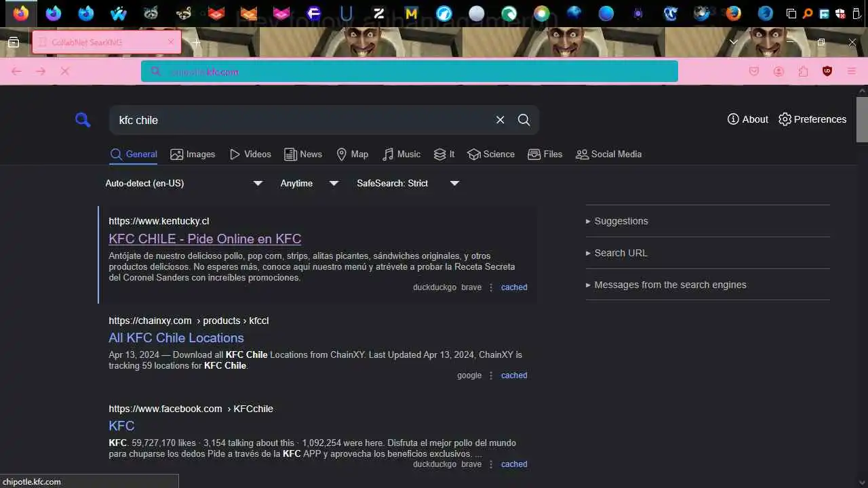Close the CollabNet SearXNG tab

click(171, 42)
